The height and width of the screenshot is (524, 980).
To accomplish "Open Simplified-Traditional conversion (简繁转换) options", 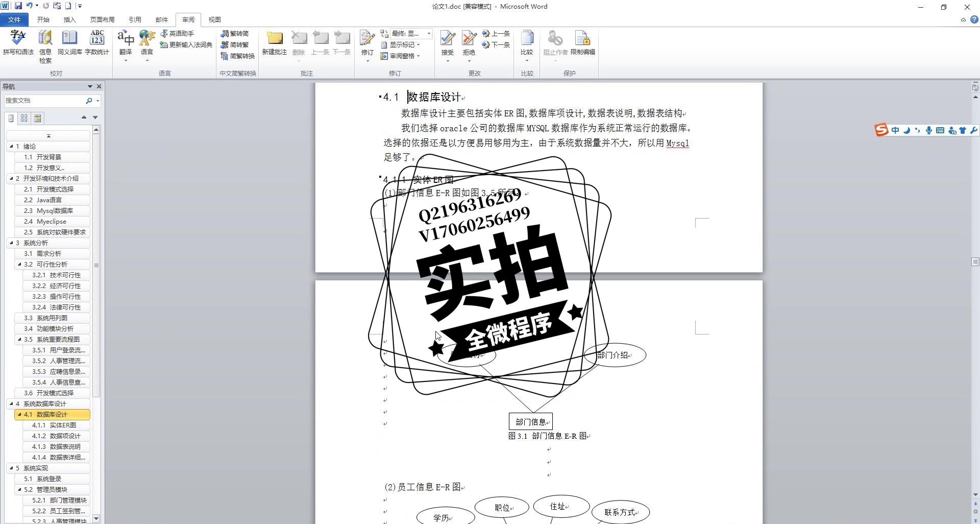I will click(x=238, y=56).
